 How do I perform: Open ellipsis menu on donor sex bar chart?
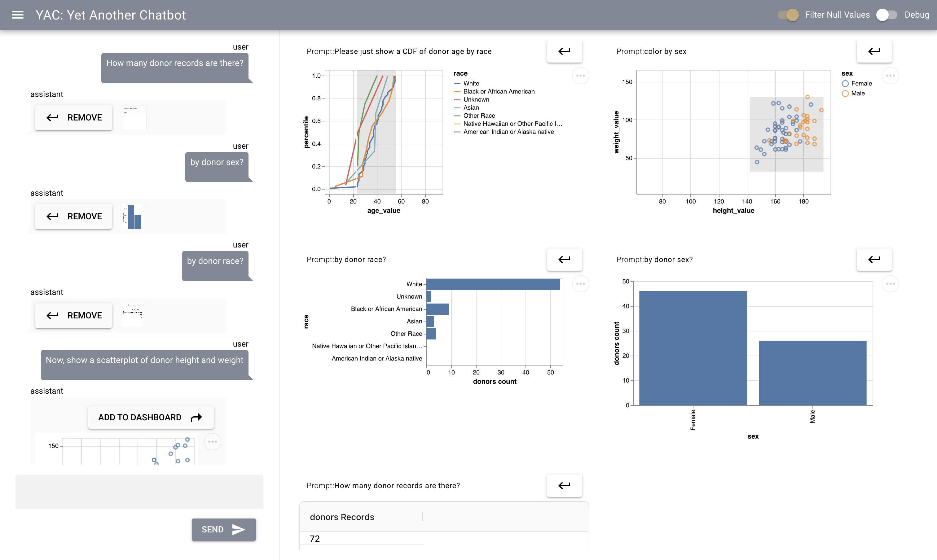tap(890, 284)
